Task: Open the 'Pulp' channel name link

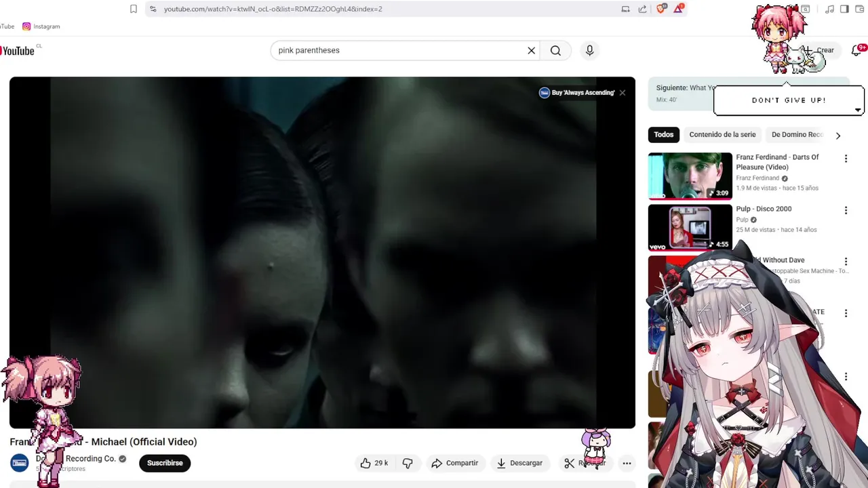Action: pyautogui.click(x=743, y=220)
